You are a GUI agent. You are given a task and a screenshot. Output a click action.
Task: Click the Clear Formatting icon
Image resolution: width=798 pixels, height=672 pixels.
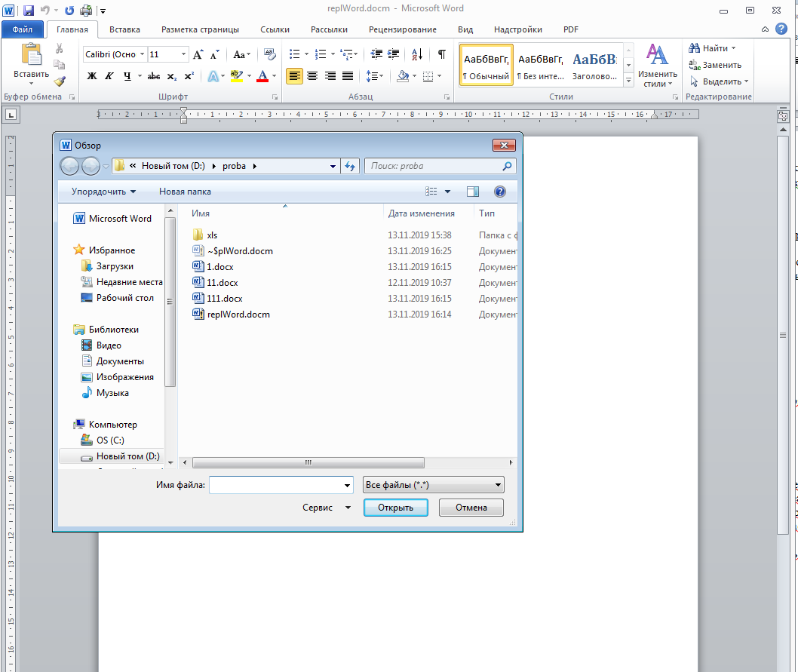(269, 54)
